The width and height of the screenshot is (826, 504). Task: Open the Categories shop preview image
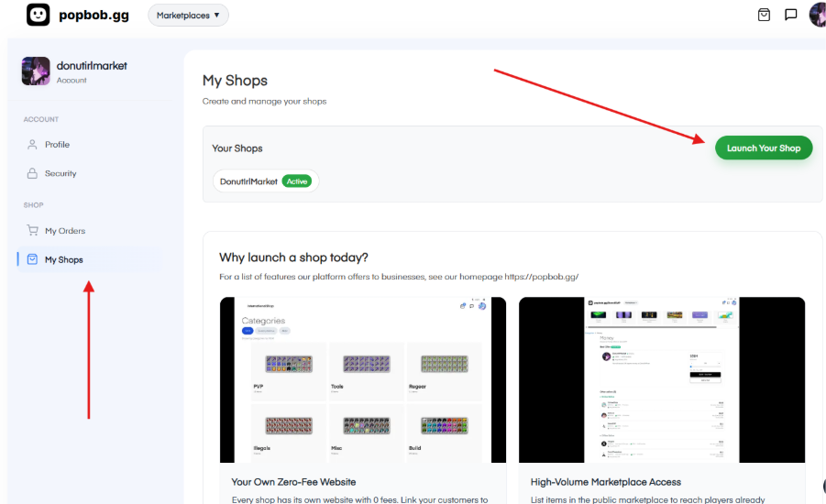(x=362, y=379)
